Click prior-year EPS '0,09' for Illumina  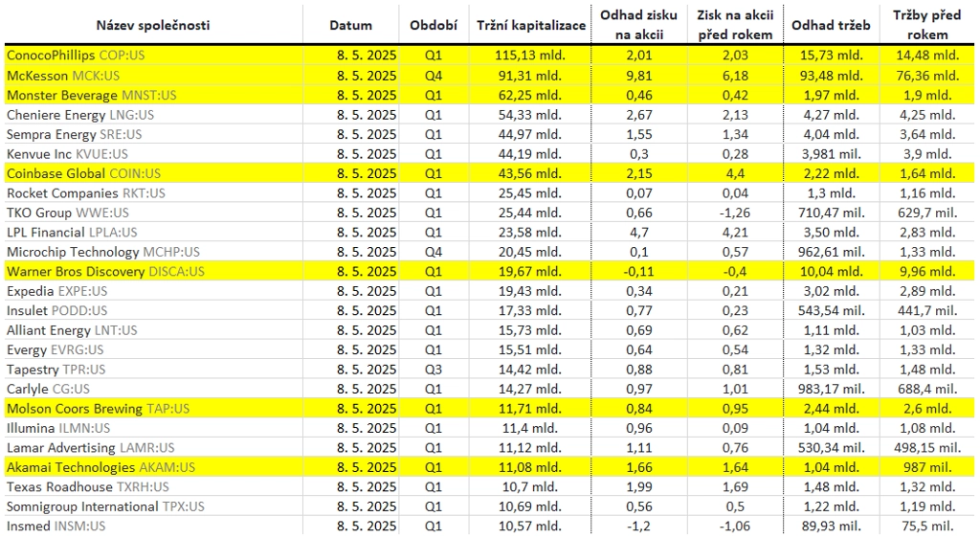pos(735,428)
